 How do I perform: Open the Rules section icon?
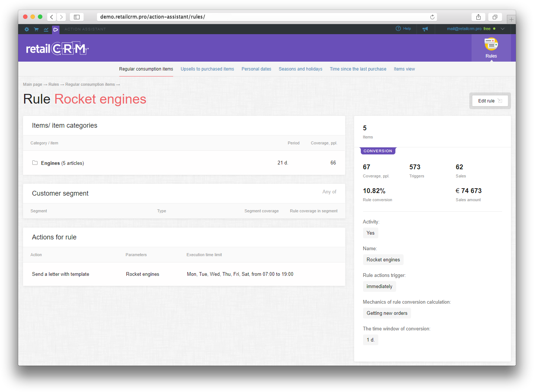[491, 48]
